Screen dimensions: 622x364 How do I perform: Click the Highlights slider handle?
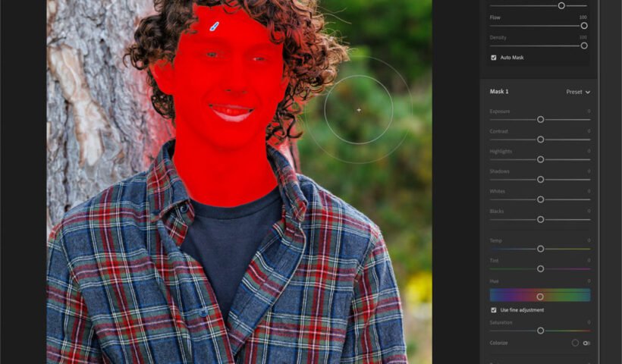pos(541,159)
